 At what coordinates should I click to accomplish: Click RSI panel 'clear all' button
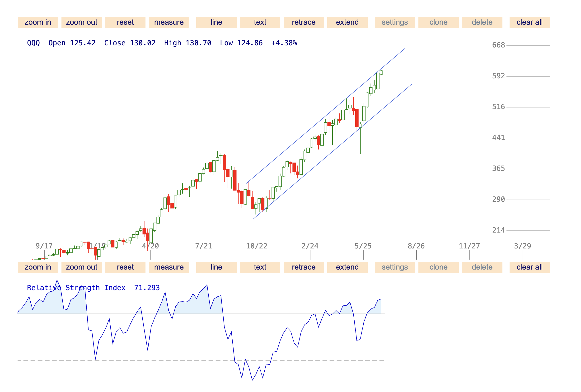529,267
